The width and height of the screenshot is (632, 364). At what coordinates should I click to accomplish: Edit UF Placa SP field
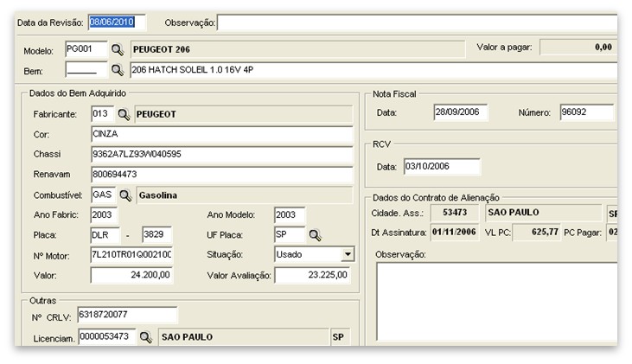290,234
